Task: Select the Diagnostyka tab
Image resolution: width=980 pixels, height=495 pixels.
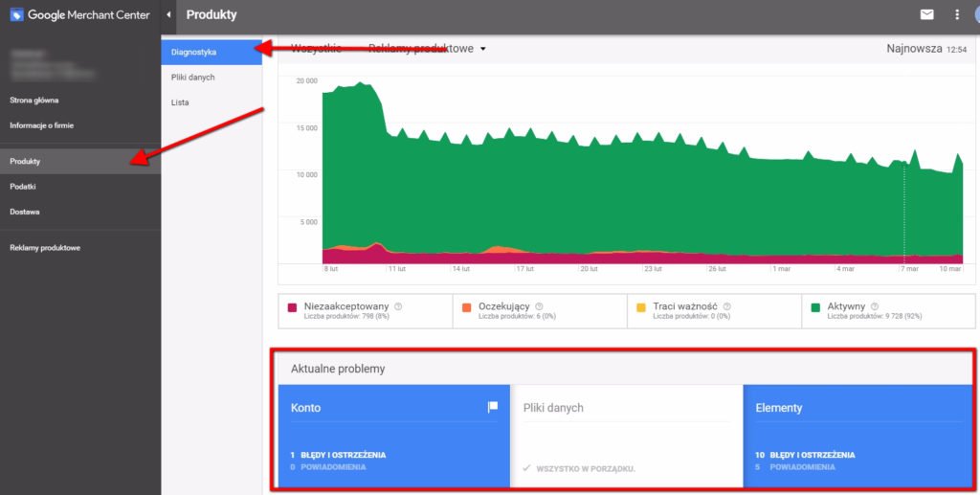Action: coord(212,52)
